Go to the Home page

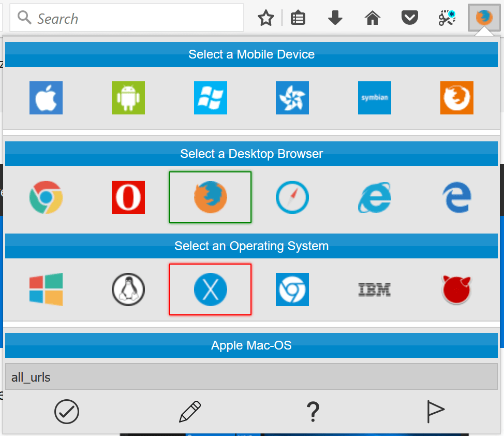(372, 18)
